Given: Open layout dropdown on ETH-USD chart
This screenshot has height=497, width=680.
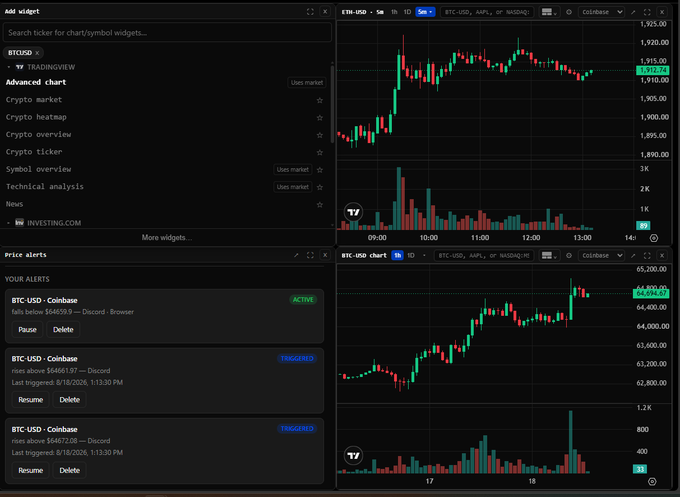Looking at the screenshot, I should point(549,12).
